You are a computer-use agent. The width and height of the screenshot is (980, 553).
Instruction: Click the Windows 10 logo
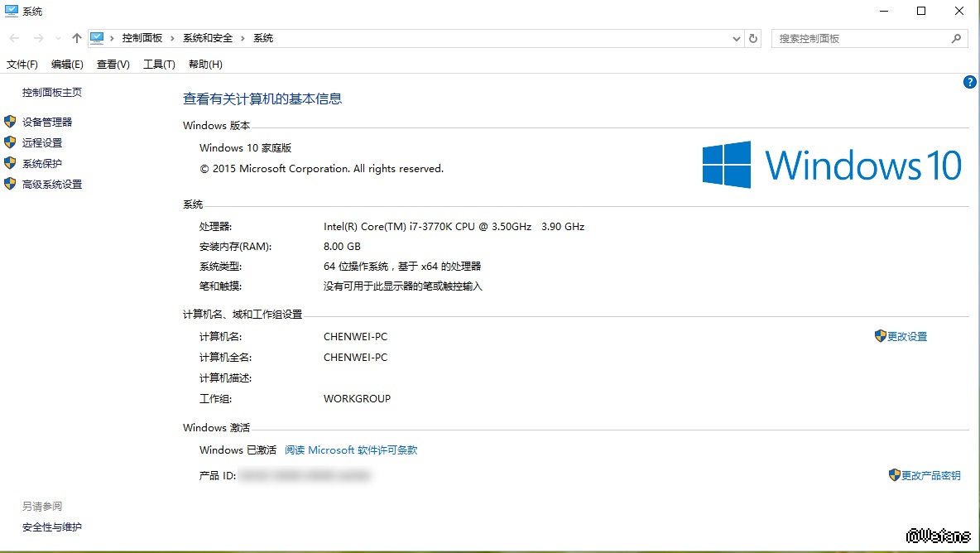[x=832, y=165]
